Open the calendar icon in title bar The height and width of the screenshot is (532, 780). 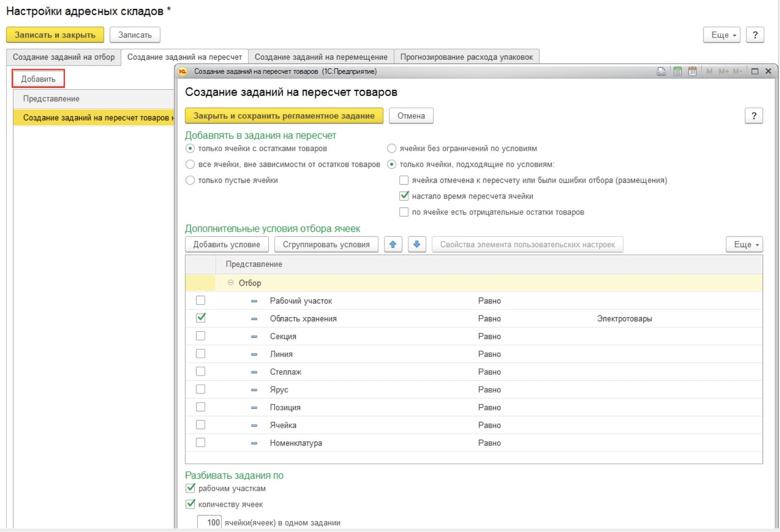692,71
